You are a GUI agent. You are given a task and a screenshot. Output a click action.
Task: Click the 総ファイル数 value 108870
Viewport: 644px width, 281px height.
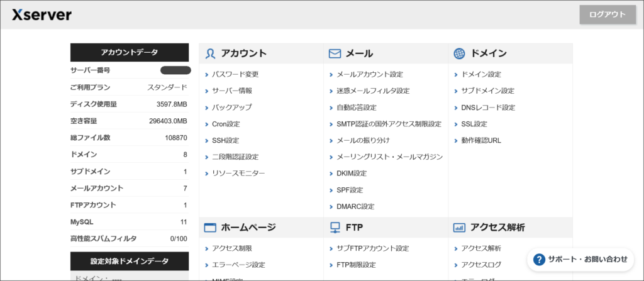pos(176,138)
